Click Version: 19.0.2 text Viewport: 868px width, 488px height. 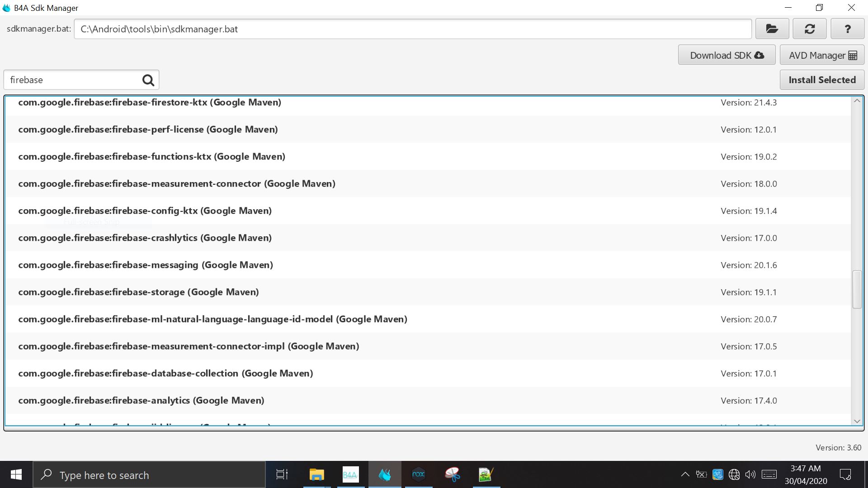[x=749, y=157]
